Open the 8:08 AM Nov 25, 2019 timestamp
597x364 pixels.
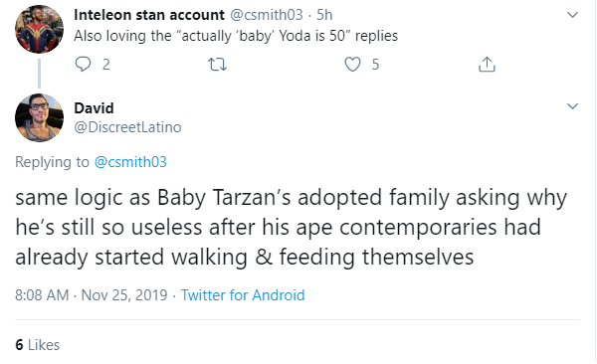(91, 295)
